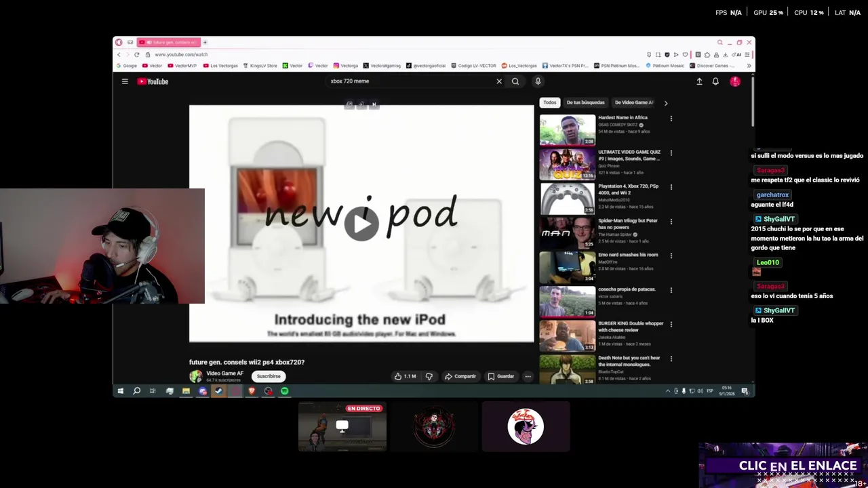Open Windows taskbar search
The height and width of the screenshot is (488, 868).
136,391
